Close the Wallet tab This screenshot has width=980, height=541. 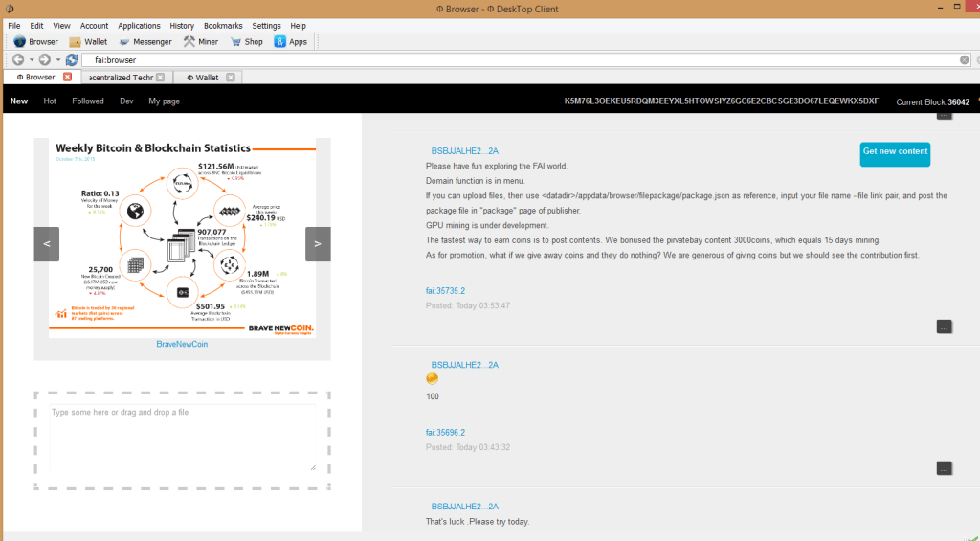[x=231, y=78]
